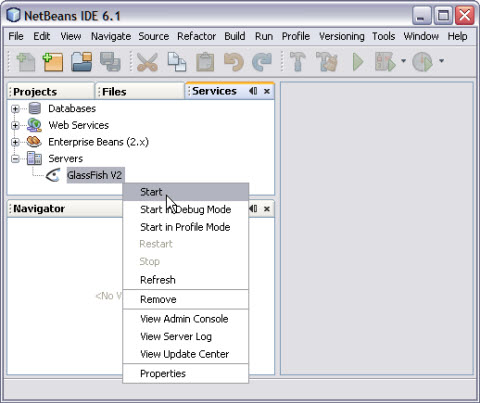Close the Navigator panel
The height and width of the screenshot is (403, 480).
coord(267,209)
